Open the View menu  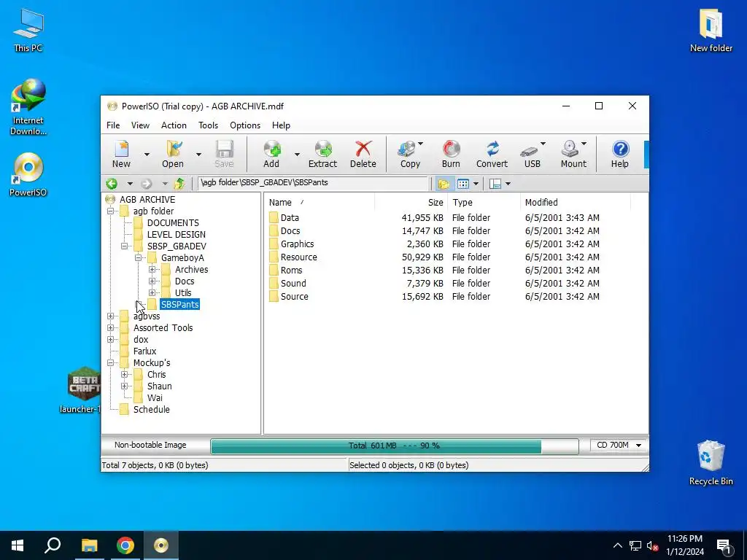point(140,125)
